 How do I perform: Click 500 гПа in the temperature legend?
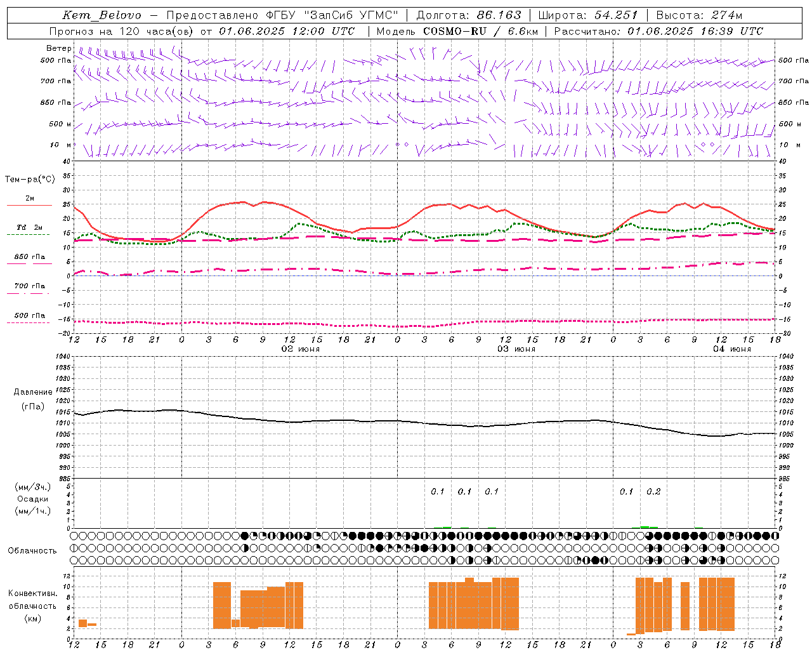click(30, 315)
